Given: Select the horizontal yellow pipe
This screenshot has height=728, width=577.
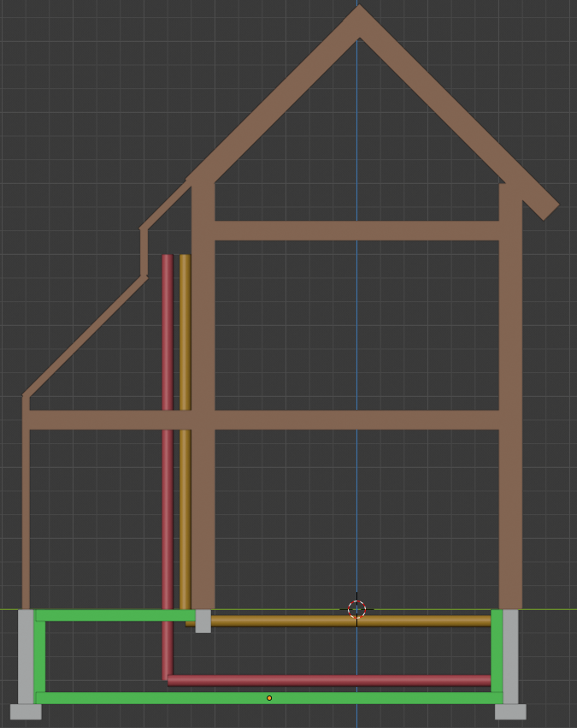Looking at the screenshot, I should tap(350, 621).
